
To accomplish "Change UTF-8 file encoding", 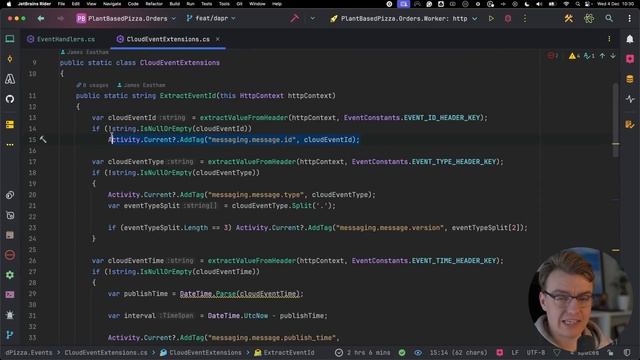I will coord(536,352).
